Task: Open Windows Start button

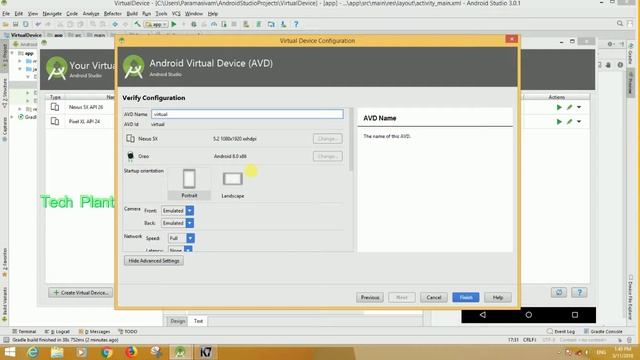Action: [x=9, y=352]
